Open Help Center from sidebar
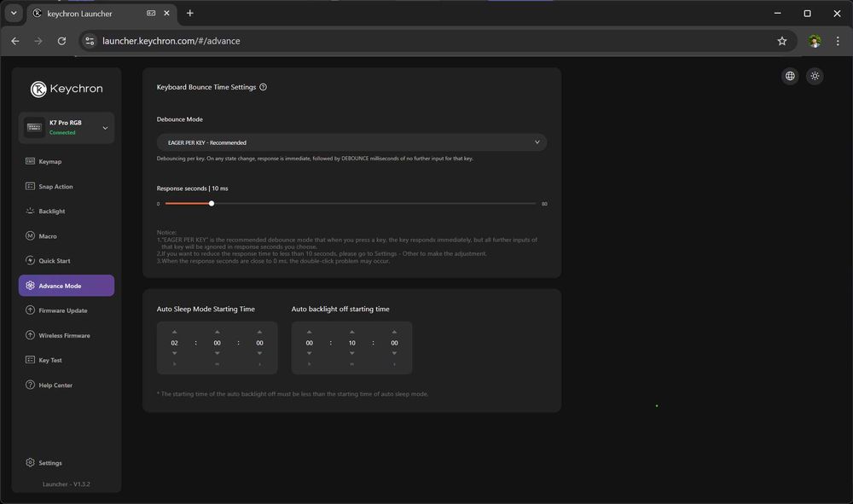 point(67,385)
